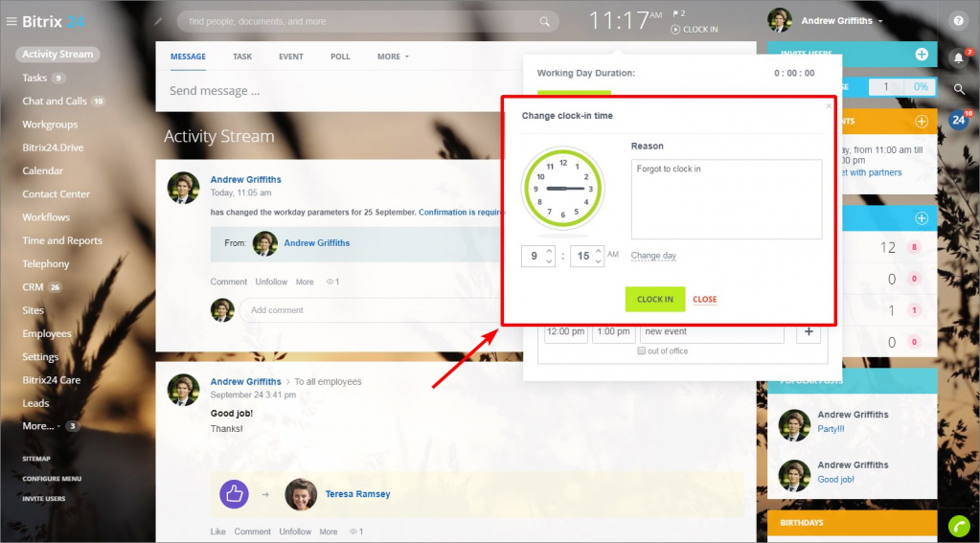Open the More option under the Good job post
980x543 pixels.
click(x=329, y=532)
